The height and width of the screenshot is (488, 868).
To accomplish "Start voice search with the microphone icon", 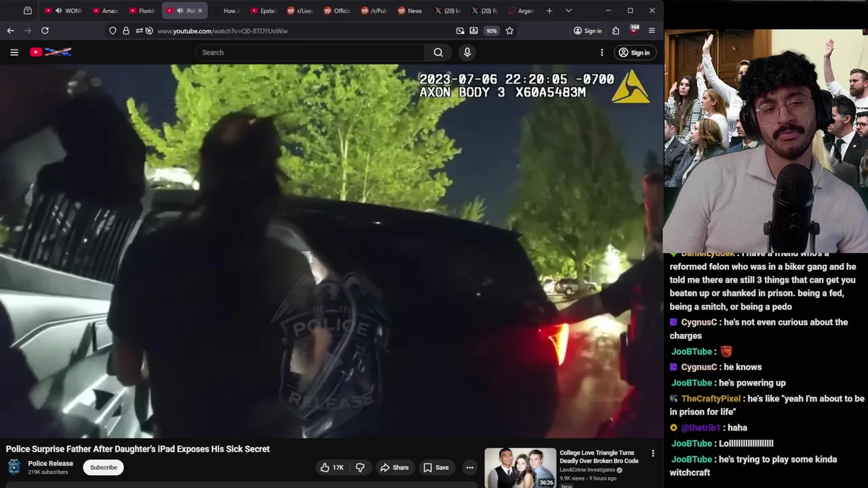I will pyautogui.click(x=467, y=52).
